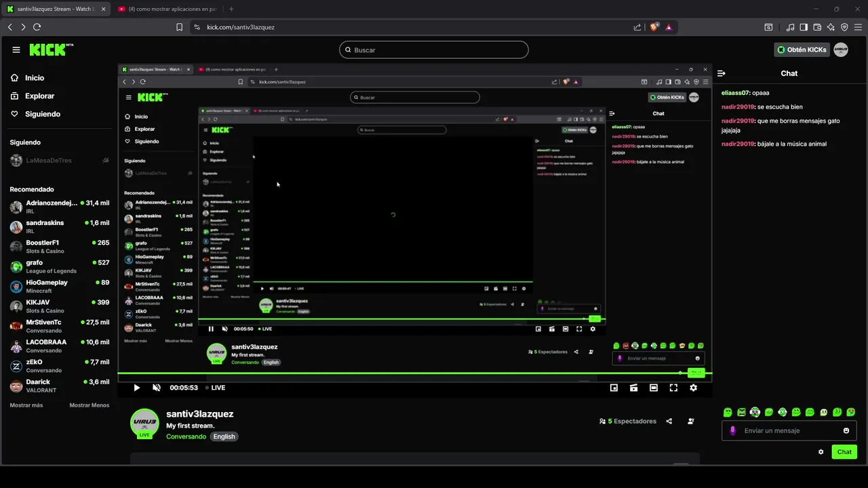Open recommended channel BoostlerF1

[x=60, y=247]
